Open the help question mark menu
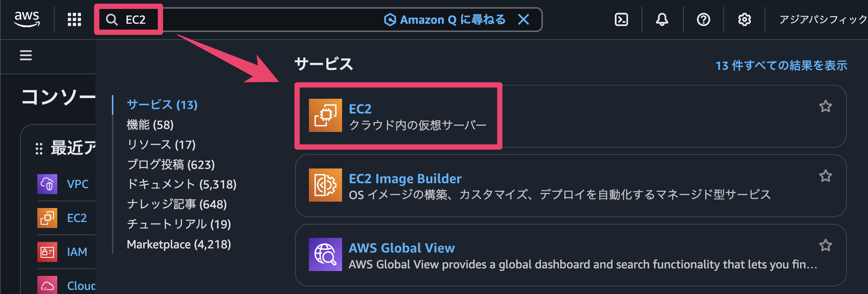868x294 pixels. (x=703, y=19)
